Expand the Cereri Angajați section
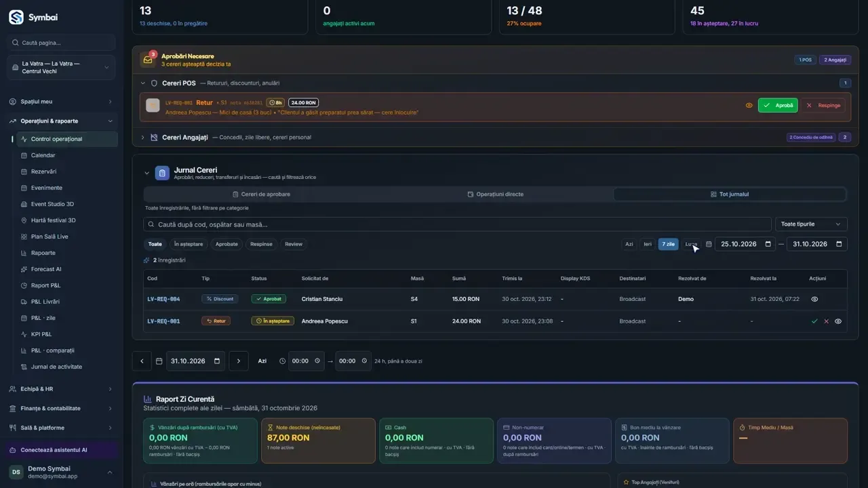Image resolution: width=868 pixels, height=488 pixels. [143, 138]
